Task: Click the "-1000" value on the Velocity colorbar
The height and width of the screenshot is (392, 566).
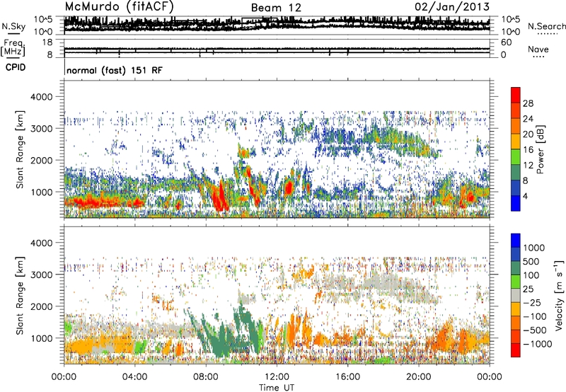Action: click(x=538, y=344)
